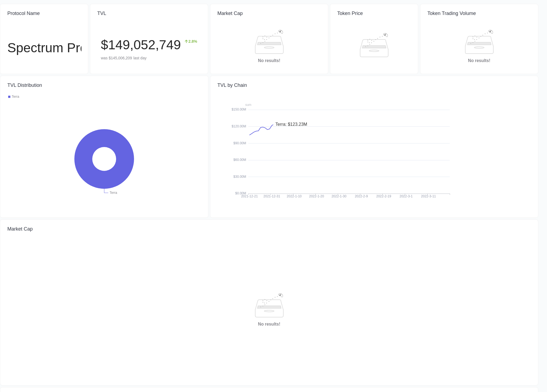This screenshot has height=392, width=547.
Task: Click the TVL value $149,052,749
Action: (141, 45)
